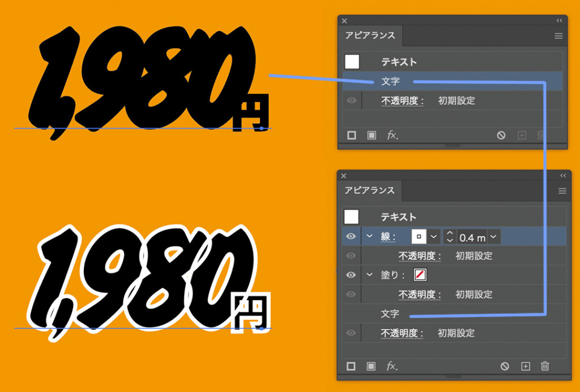The image size is (580, 392).
Task: Toggle visibility of the 塗り fill row
Action: coord(351,275)
